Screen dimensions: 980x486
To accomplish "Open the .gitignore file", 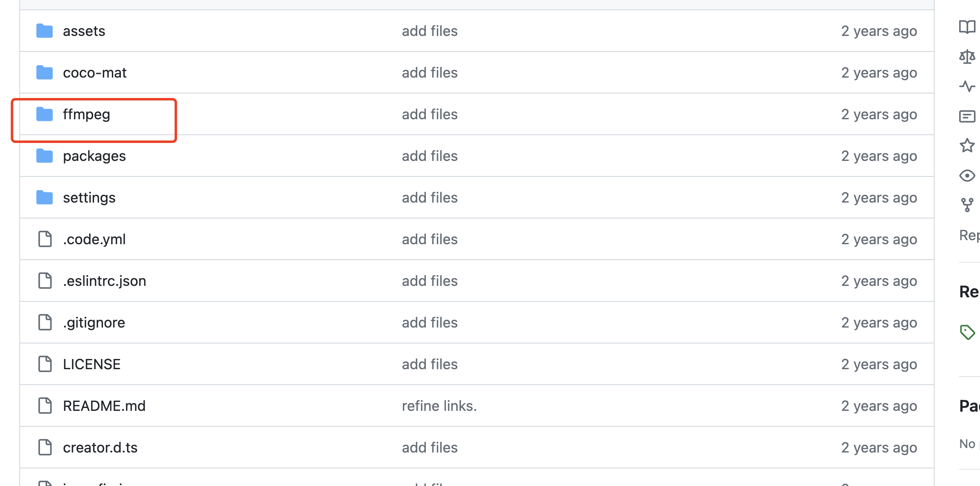I will [94, 323].
